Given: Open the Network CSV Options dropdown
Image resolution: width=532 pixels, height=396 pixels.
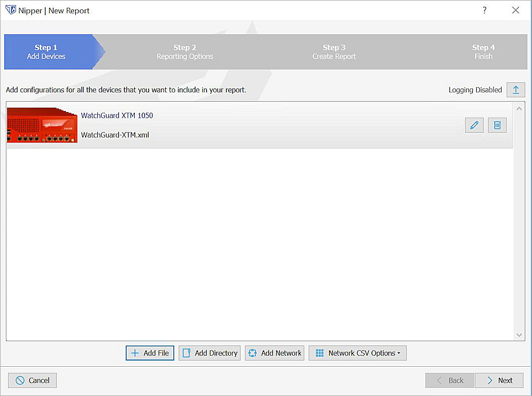Looking at the screenshot, I should (x=357, y=353).
